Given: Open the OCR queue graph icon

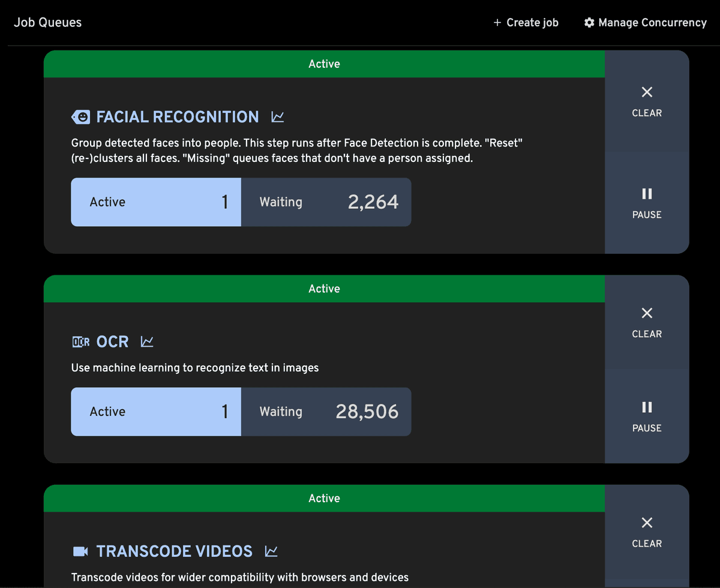Looking at the screenshot, I should [147, 342].
